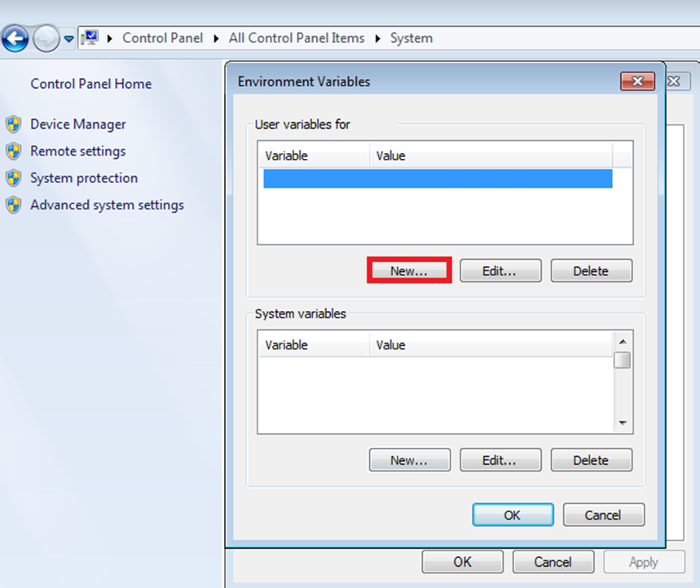Click the shield icon beside Device Manager

[x=13, y=125]
